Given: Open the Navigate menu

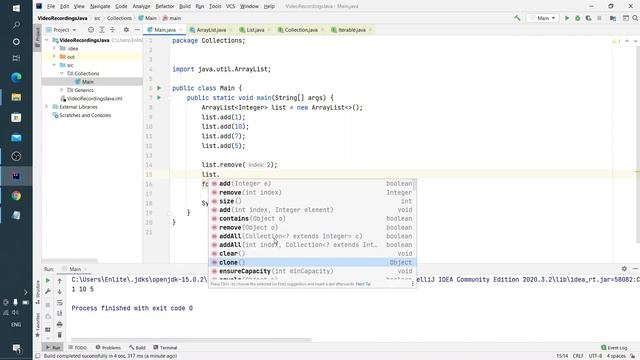Looking at the screenshot, I should pyautogui.click(x=100, y=6).
